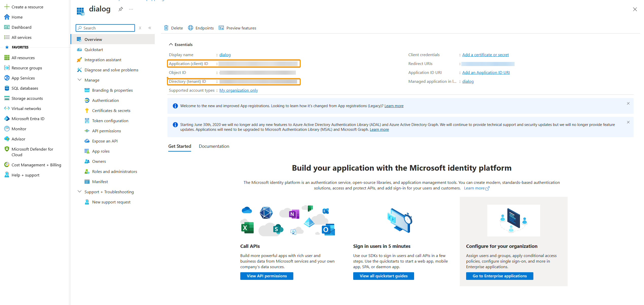
Task: Open Endpoints from the toolbar
Action: (201, 28)
